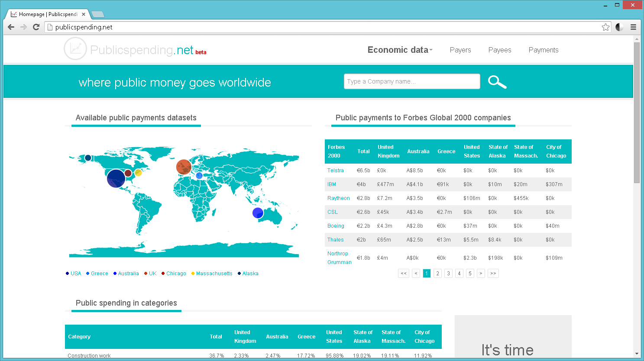Click Telstra's Total value €6.5b
Viewport: 644px width, 361px height.
(363, 171)
